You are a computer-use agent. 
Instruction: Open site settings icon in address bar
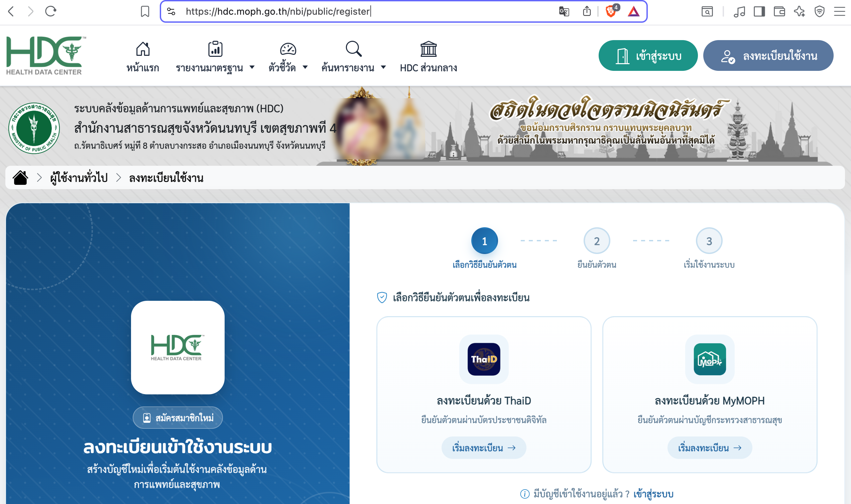click(x=171, y=12)
